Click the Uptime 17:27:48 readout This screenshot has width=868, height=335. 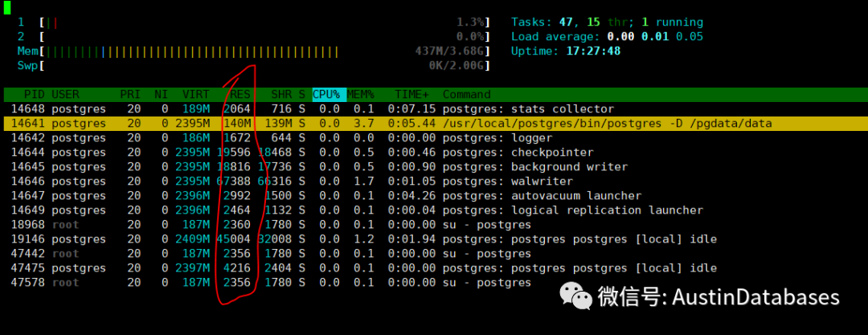(x=566, y=51)
